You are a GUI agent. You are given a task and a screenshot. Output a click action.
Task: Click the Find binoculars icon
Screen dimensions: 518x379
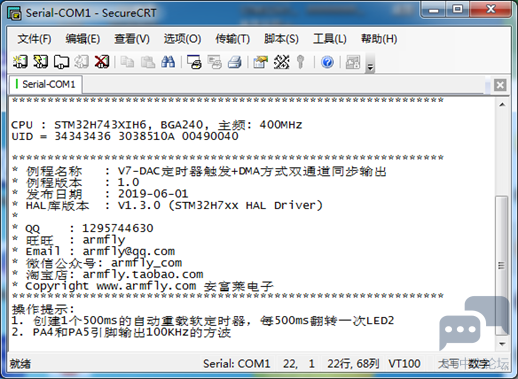pos(168,62)
